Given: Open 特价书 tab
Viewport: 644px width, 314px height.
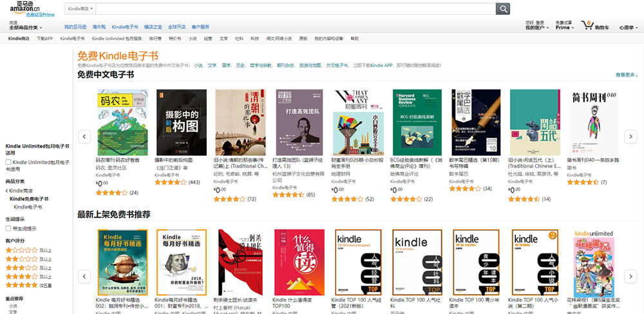Looking at the screenshot, I should tap(175, 39).
